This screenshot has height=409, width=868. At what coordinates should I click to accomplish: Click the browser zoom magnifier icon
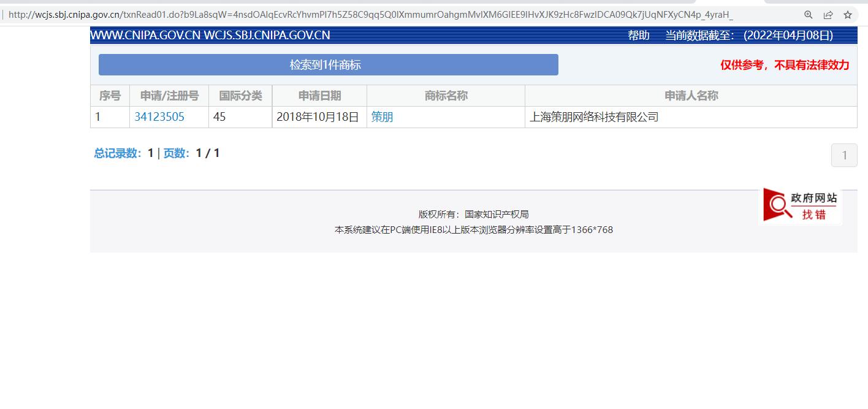808,14
